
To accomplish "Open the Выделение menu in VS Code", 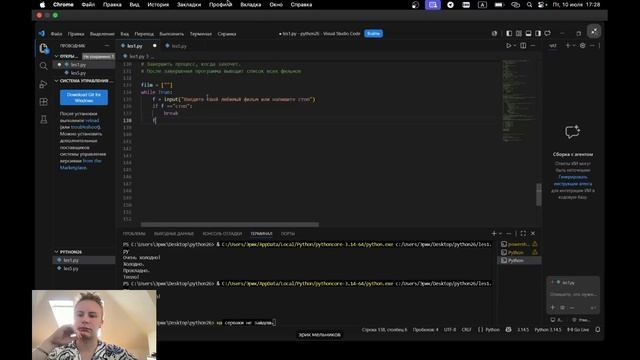I will point(102,34).
